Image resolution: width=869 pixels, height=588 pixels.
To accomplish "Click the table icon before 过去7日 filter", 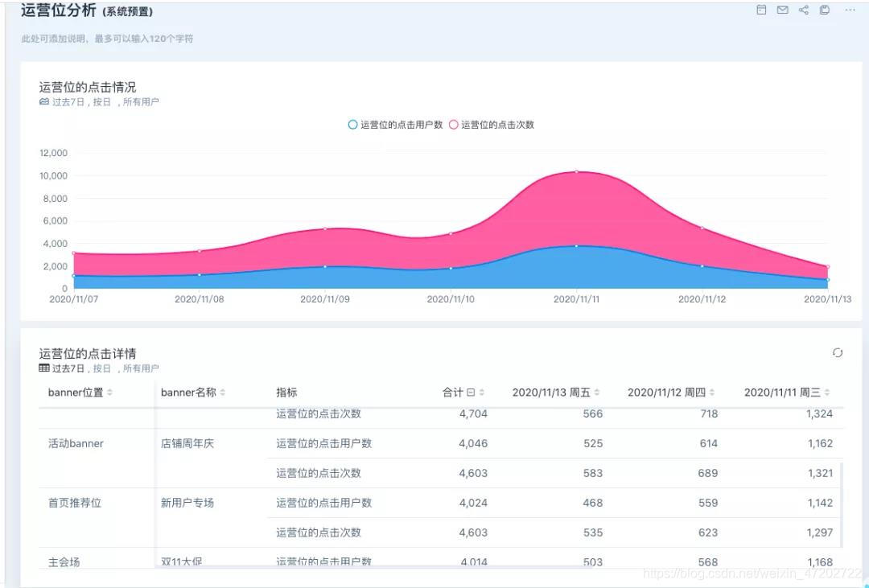I will [x=43, y=368].
